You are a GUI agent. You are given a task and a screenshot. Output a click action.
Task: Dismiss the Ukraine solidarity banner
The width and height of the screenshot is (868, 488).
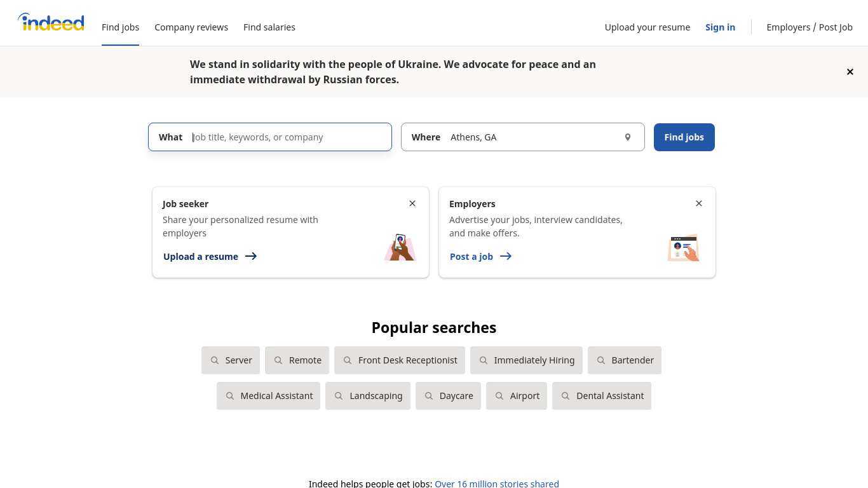tap(850, 72)
